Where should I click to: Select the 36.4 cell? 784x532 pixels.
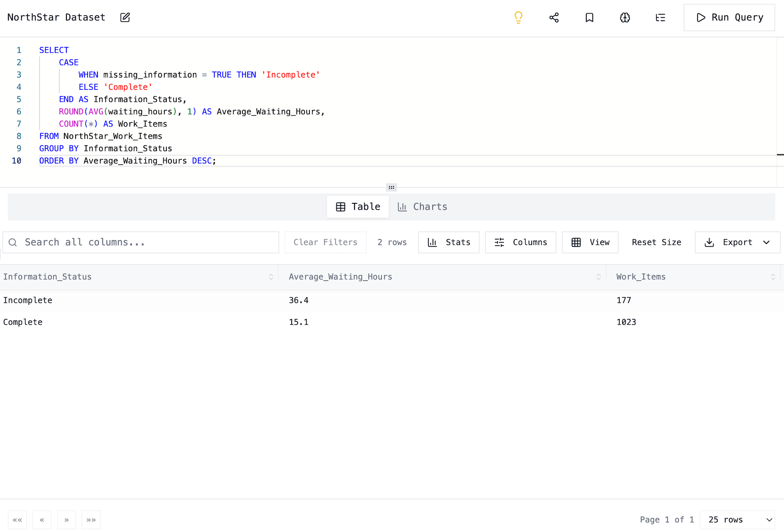(299, 300)
